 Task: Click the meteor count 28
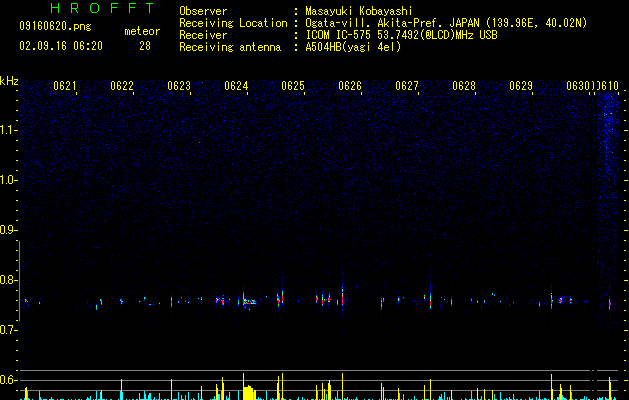[x=145, y=46]
